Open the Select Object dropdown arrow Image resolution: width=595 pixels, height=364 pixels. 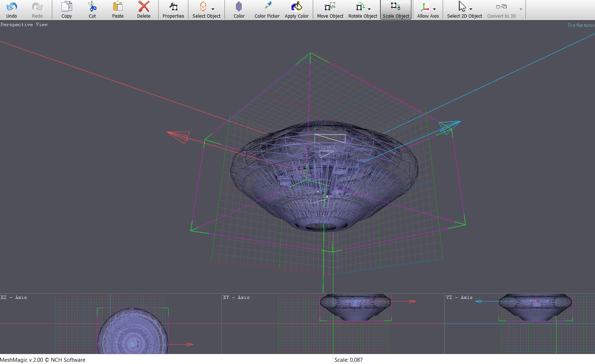point(213,9)
